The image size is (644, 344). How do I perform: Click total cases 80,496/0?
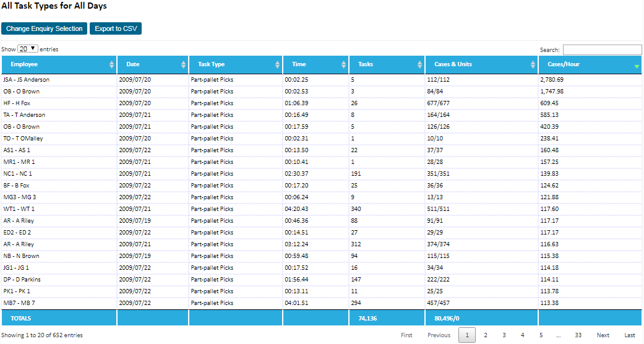447,319
